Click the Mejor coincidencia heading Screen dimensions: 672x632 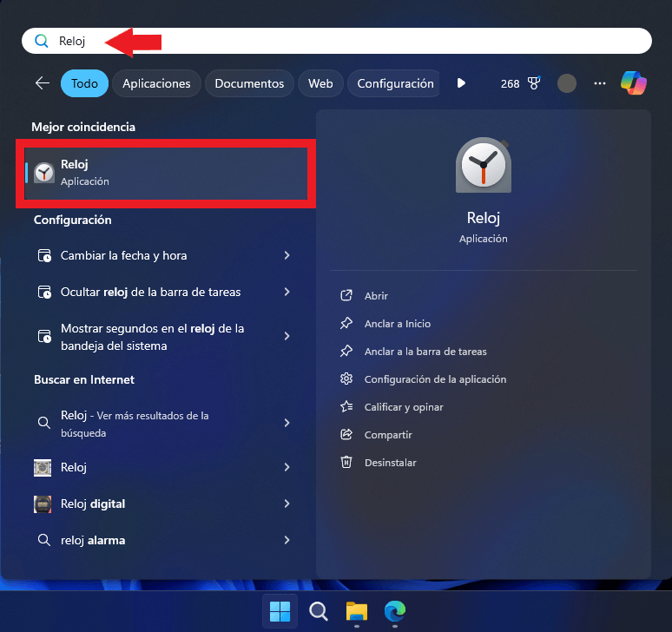pos(83,128)
